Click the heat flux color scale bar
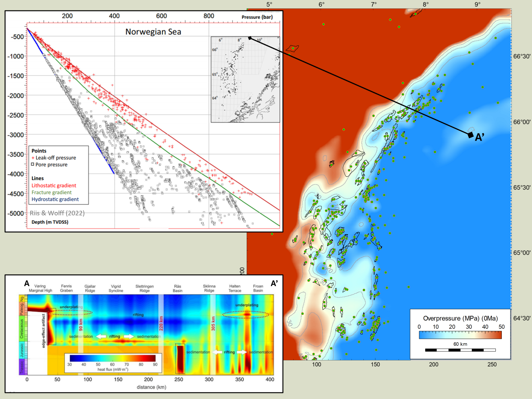 [112, 358]
